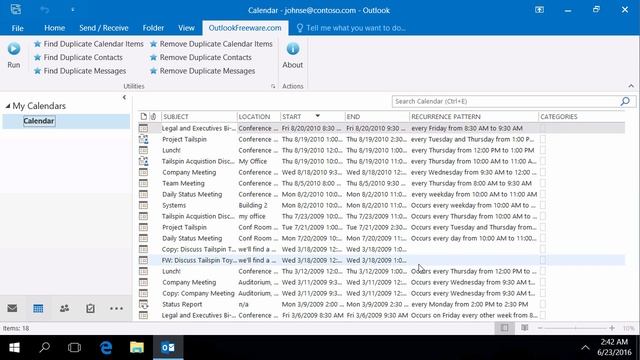Open Task View on the taskbar
Image resolution: width=640 pixels, height=360 pixels.
[74, 347]
